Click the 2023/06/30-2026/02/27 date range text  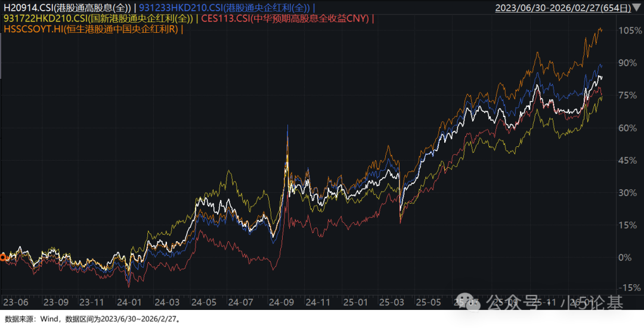(x=562, y=8)
